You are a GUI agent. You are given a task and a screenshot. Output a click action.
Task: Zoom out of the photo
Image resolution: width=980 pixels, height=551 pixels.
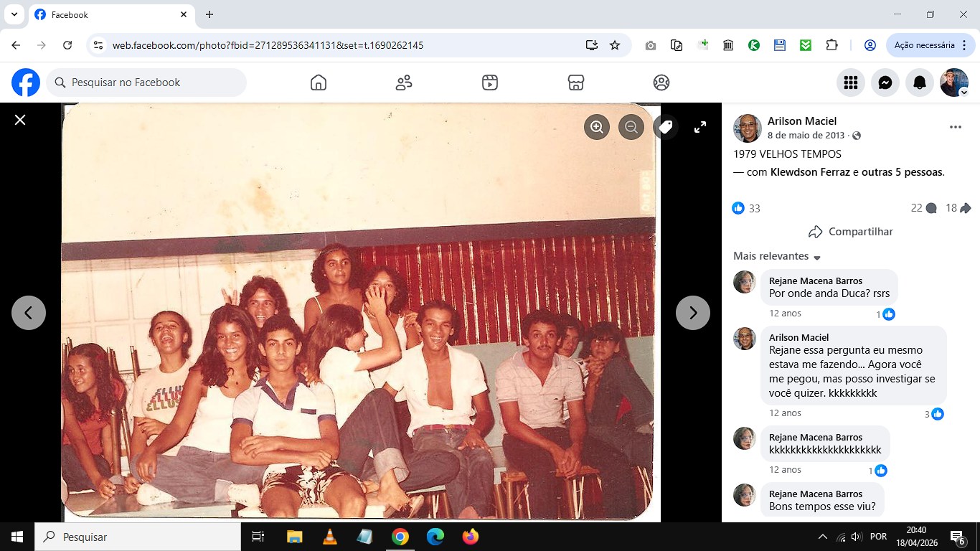pyautogui.click(x=631, y=127)
